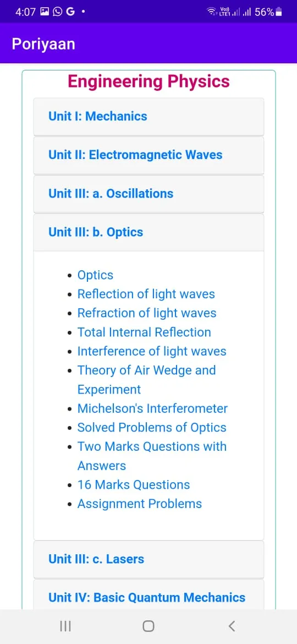This screenshot has width=297, height=644.
Task: Open 16 Marks Questions link
Action: 134,484
